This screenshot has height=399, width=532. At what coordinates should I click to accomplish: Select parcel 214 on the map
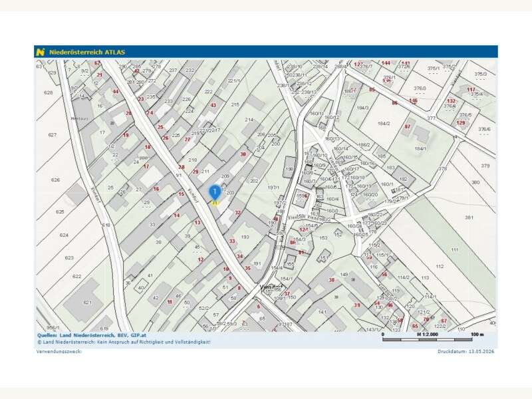tap(249, 120)
